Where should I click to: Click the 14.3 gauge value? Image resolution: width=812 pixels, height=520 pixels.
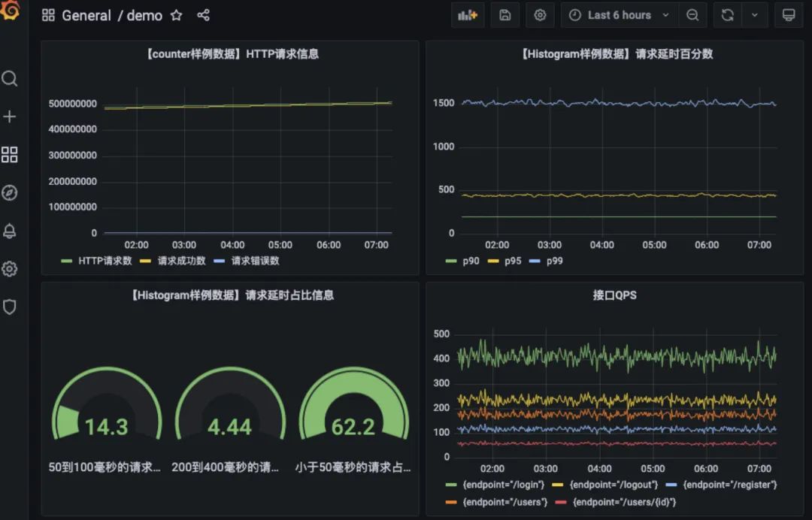[x=106, y=427]
